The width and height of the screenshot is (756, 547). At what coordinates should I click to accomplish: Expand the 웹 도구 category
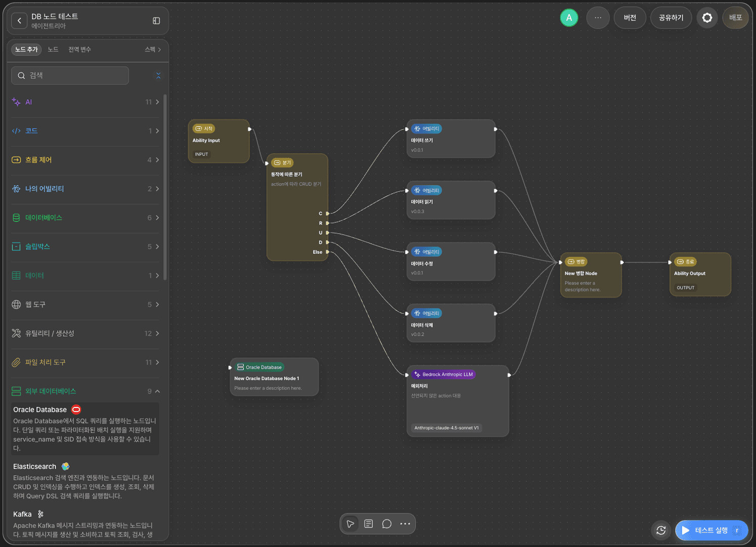[x=85, y=304]
